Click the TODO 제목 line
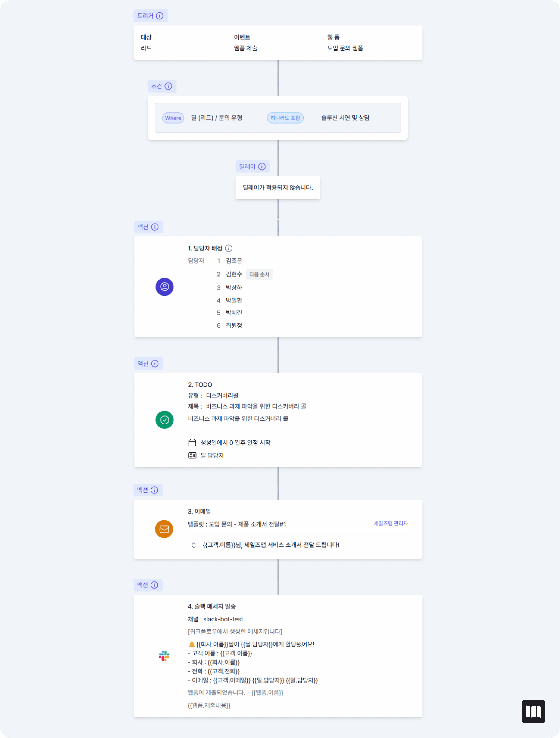560x738 pixels. point(247,406)
